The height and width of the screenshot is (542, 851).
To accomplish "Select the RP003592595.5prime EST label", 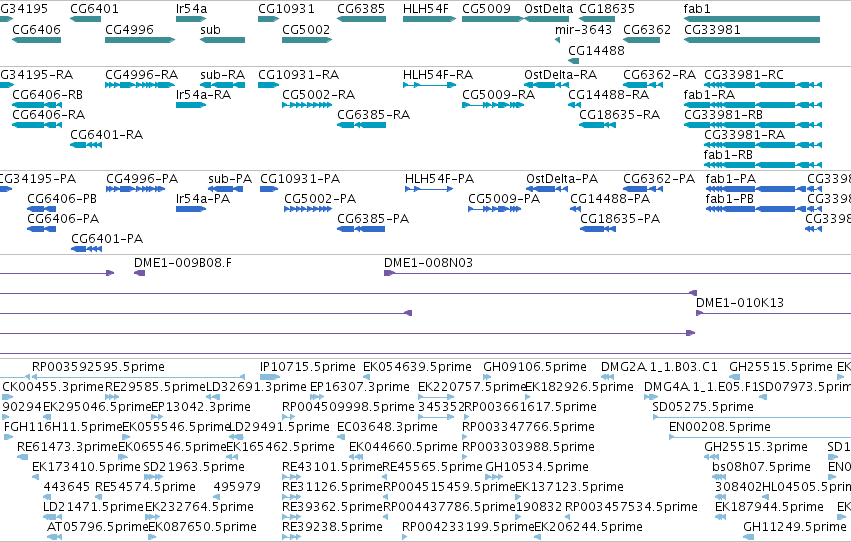I will point(98,367).
